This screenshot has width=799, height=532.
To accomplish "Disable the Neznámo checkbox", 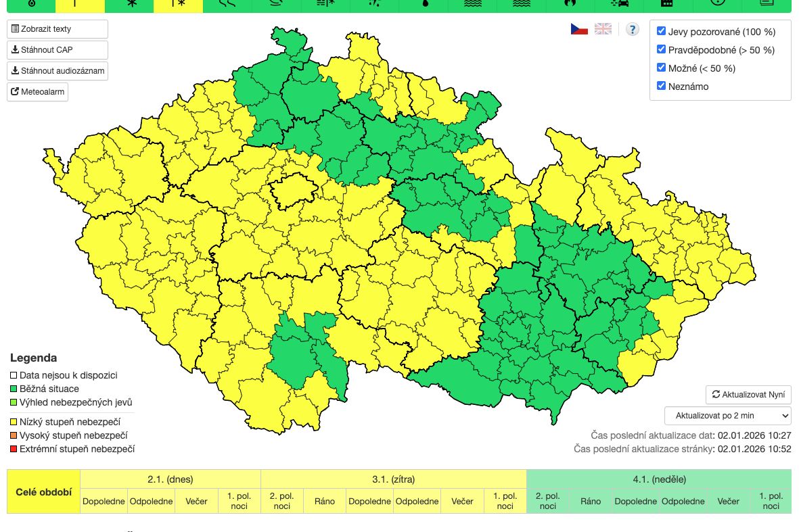I will [662, 86].
